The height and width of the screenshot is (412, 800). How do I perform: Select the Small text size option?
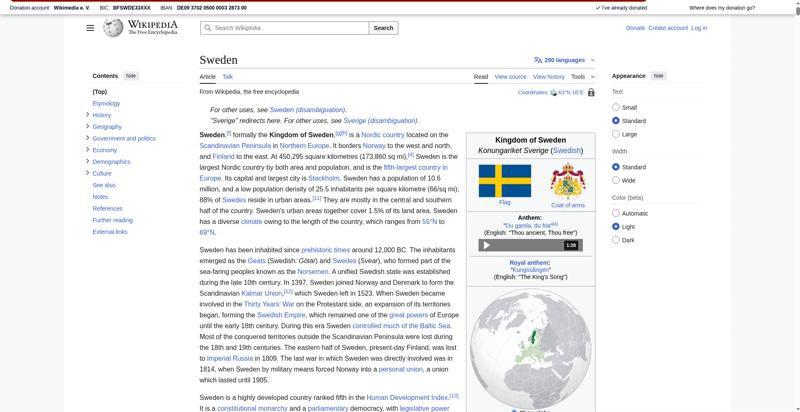tap(616, 107)
